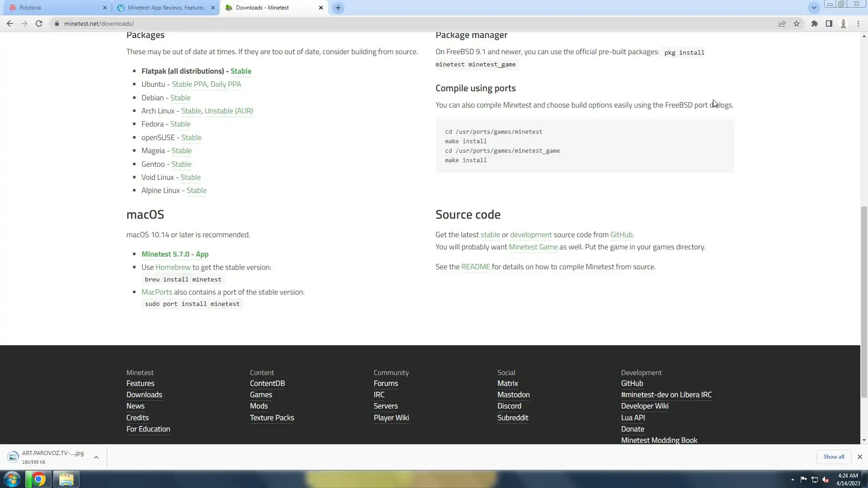868x488 pixels.
Task: Click the share page icon
Action: tap(782, 23)
